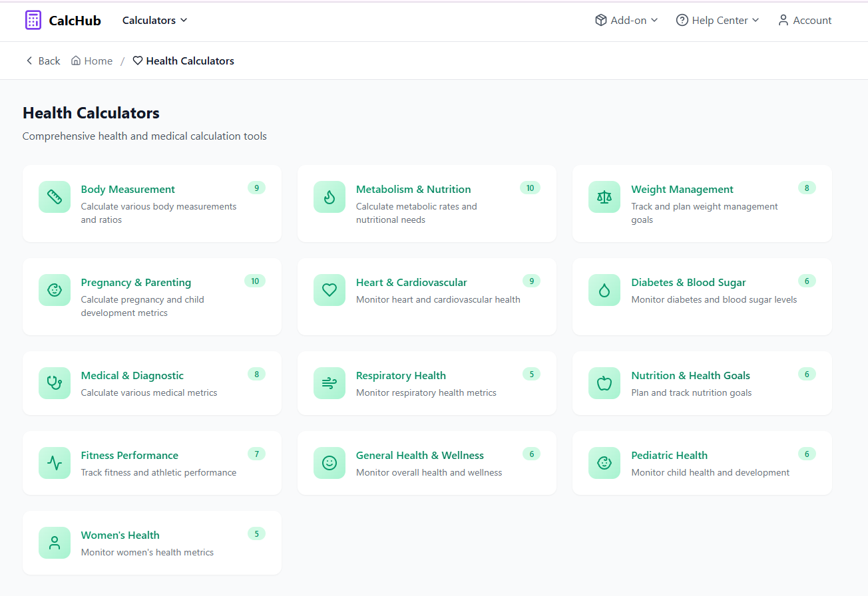868x596 pixels.
Task: Go to the CalcHub home via logo text
Action: [75, 21]
